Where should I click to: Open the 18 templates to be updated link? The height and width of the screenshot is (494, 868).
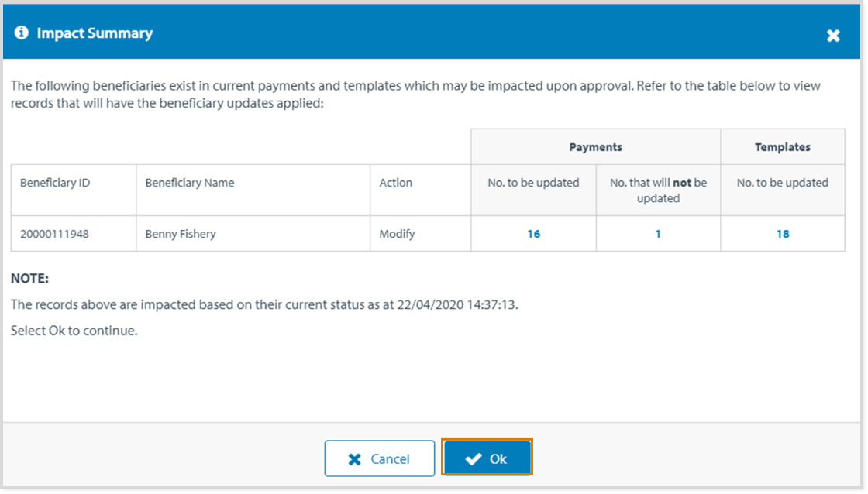coord(783,234)
